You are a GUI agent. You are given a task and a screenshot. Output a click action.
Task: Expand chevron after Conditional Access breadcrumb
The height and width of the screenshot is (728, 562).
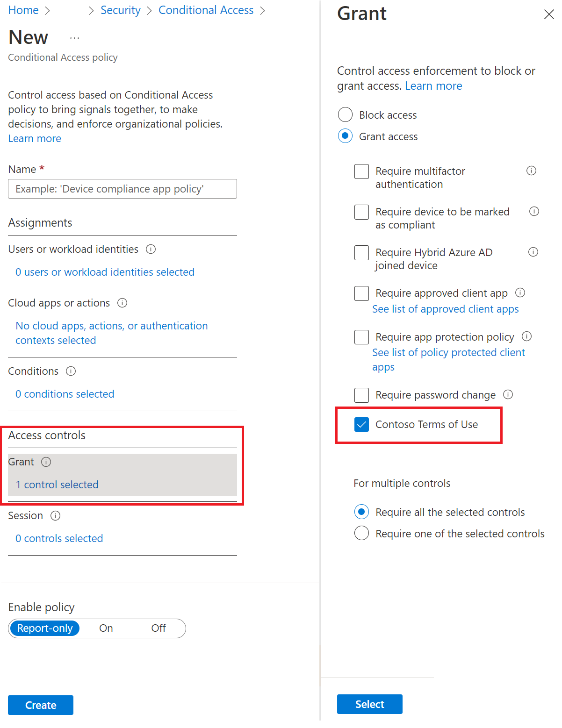coord(263,10)
